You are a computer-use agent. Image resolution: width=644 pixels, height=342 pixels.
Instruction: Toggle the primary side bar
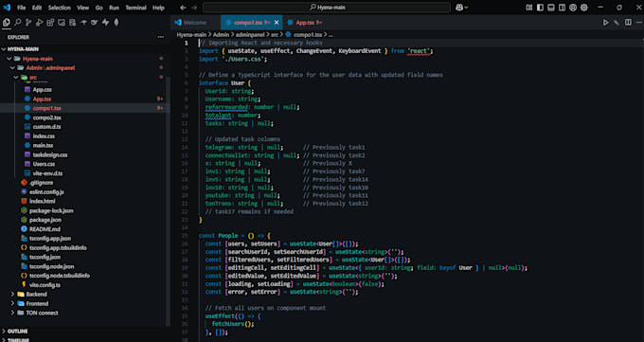tap(540, 8)
